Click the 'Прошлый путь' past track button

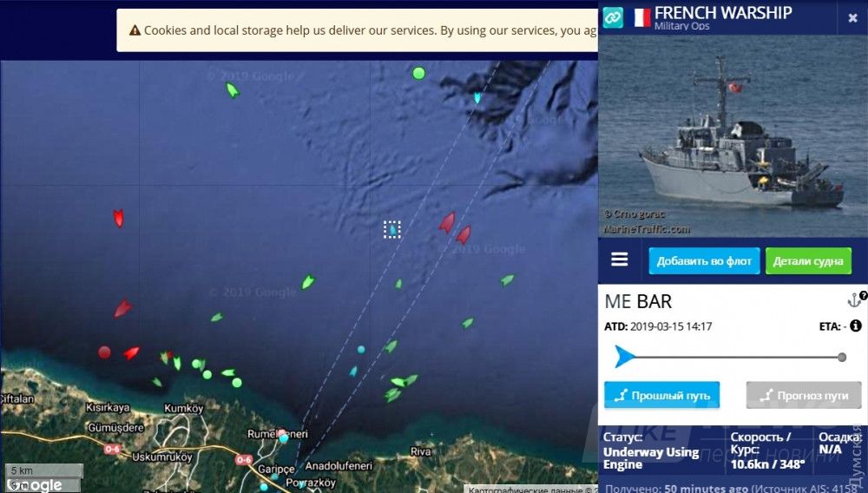(662, 395)
